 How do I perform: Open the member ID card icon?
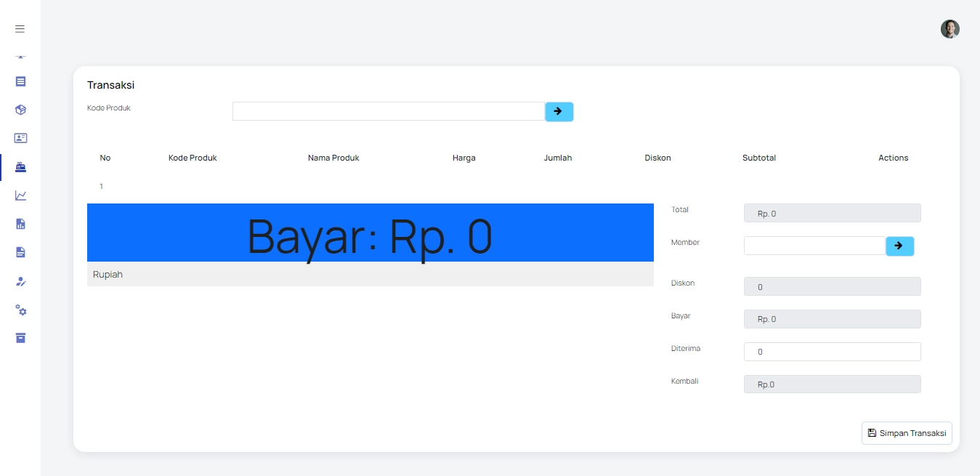[x=20, y=138]
